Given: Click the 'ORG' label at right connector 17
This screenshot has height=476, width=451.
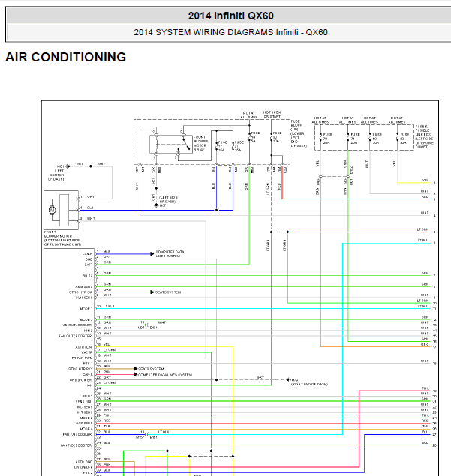Looking at the screenshot, I should tap(425, 344).
